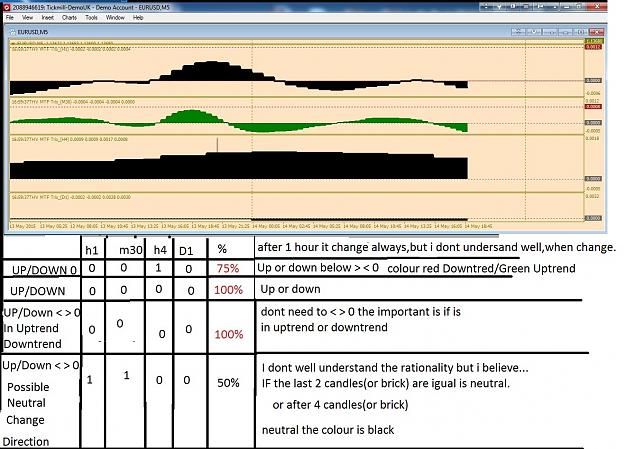Close the main MetaTrader window
The image size is (625, 449).
click(x=597, y=7)
